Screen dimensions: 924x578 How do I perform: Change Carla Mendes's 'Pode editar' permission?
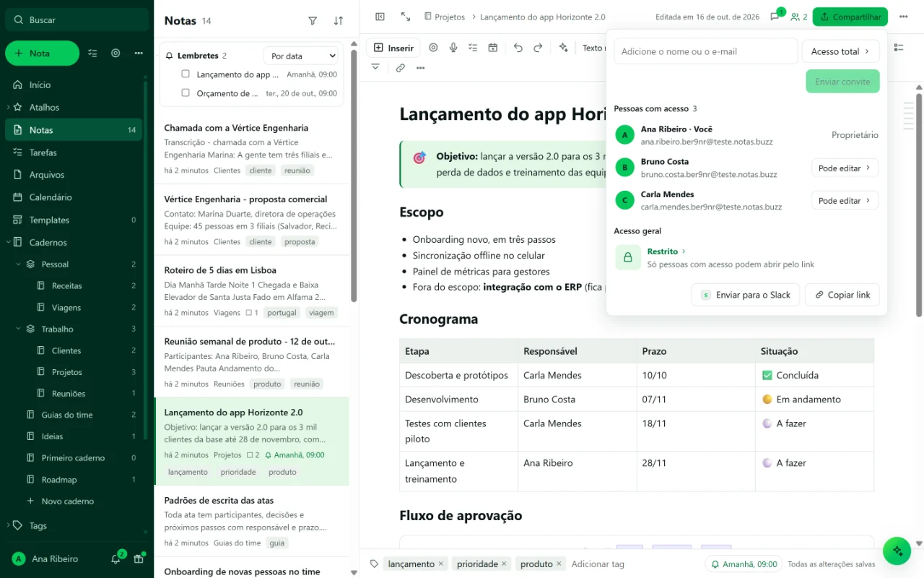(845, 200)
